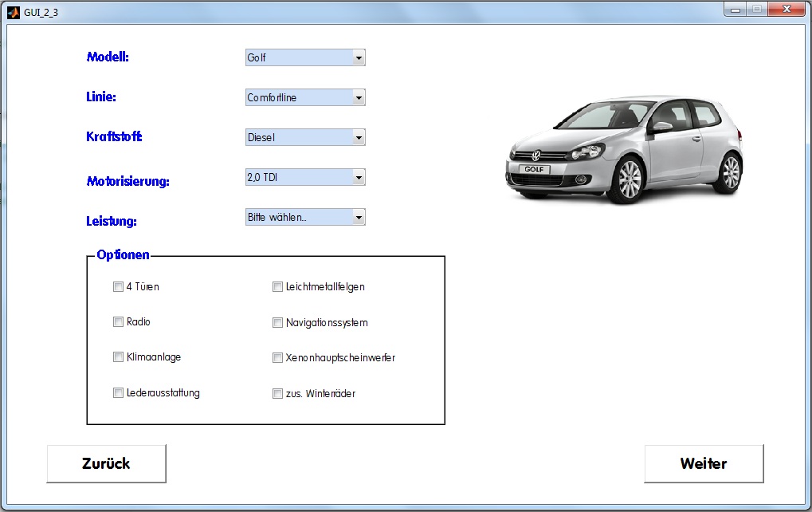Screen dimensions: 812x512
Task: Click the Weiter button
Action: (704, 464)
